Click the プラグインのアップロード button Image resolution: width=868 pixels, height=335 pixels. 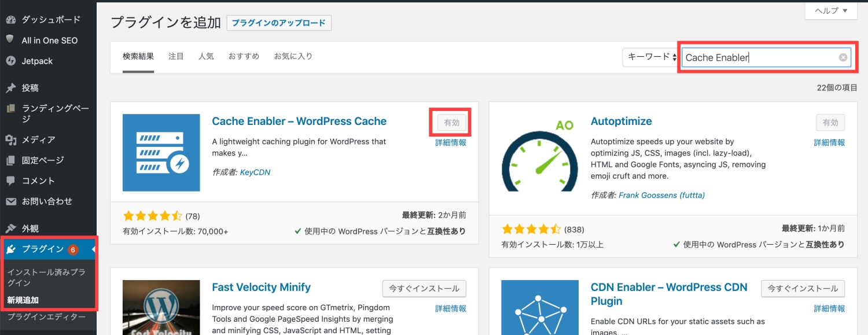(x=279, y=23)
